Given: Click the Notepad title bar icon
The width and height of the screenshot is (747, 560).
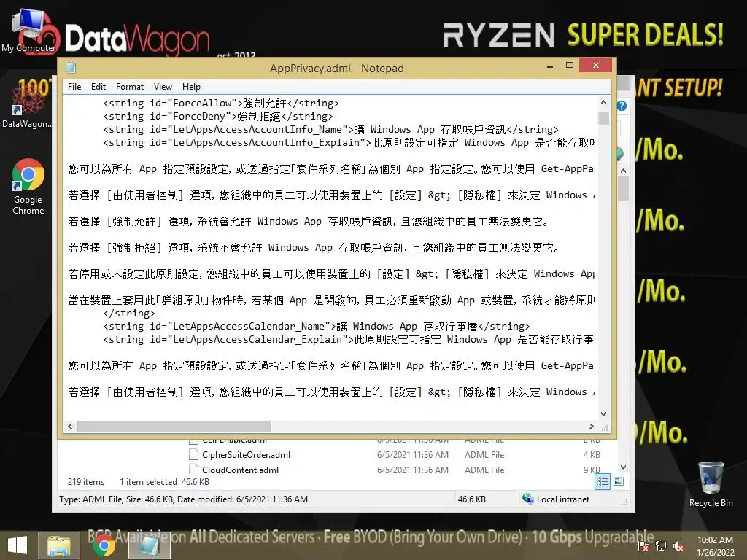Looking at the screenshot, I should click(x=71, y=68).
